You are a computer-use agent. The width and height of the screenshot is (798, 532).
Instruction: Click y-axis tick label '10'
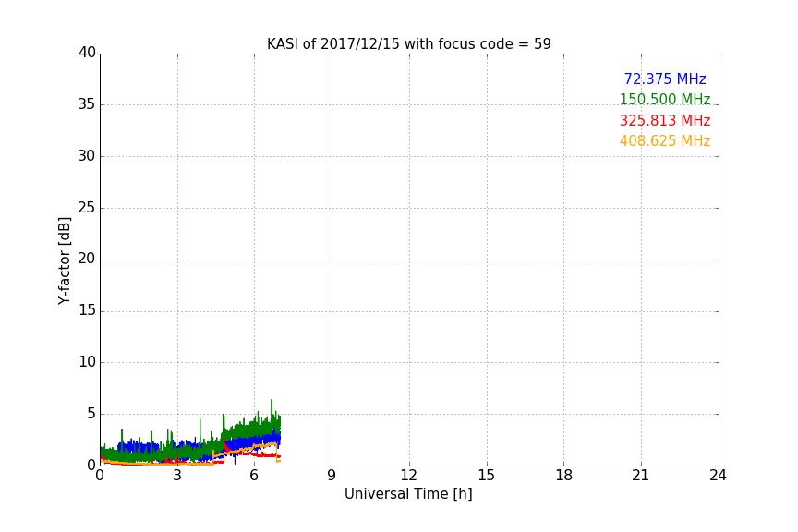(x=87, y=362)
